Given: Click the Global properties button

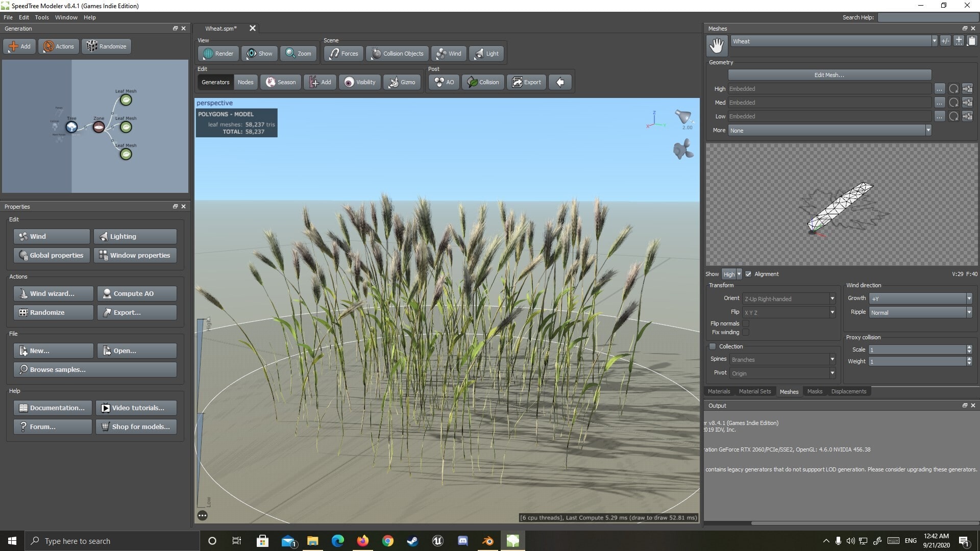Looking at the screenshot, I should [x=52, y=255].
